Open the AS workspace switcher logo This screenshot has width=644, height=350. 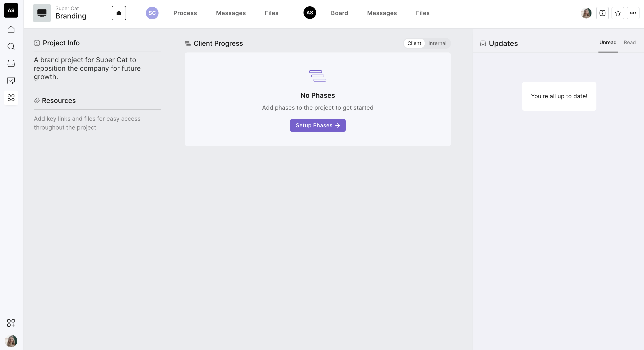point(11,11)
